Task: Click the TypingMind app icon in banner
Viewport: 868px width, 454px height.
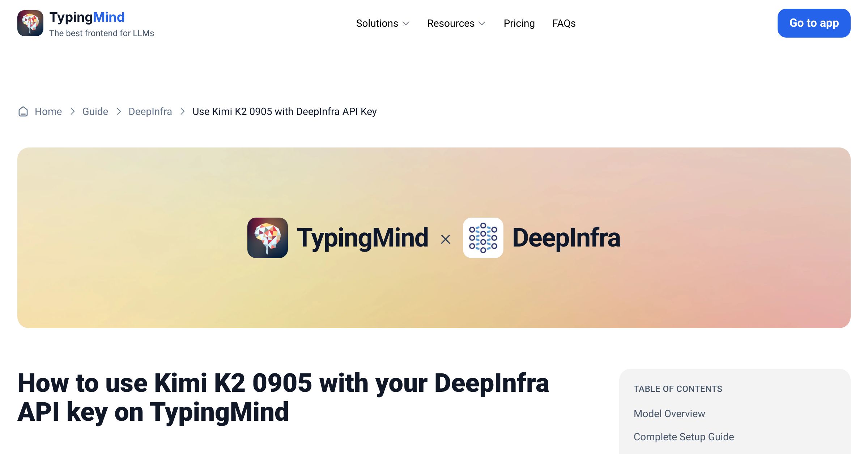Action: (268, 238)
